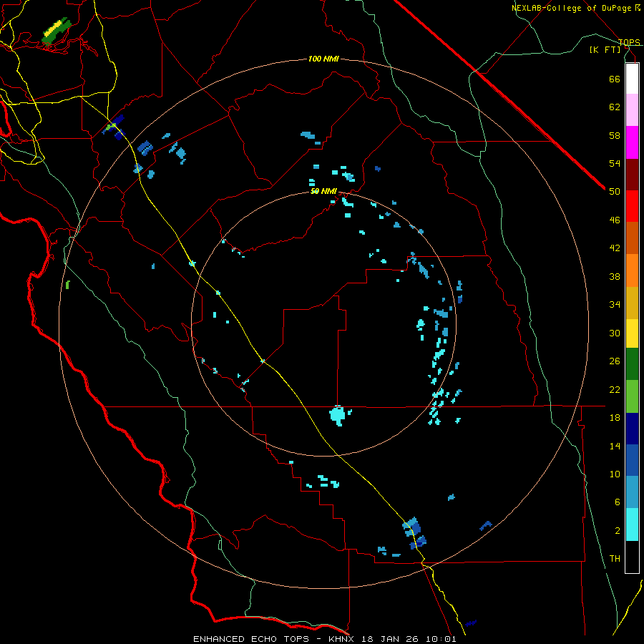Click the [K FT] units label
644x644 pixels.
pyautogui.click(x=605, y=49)
